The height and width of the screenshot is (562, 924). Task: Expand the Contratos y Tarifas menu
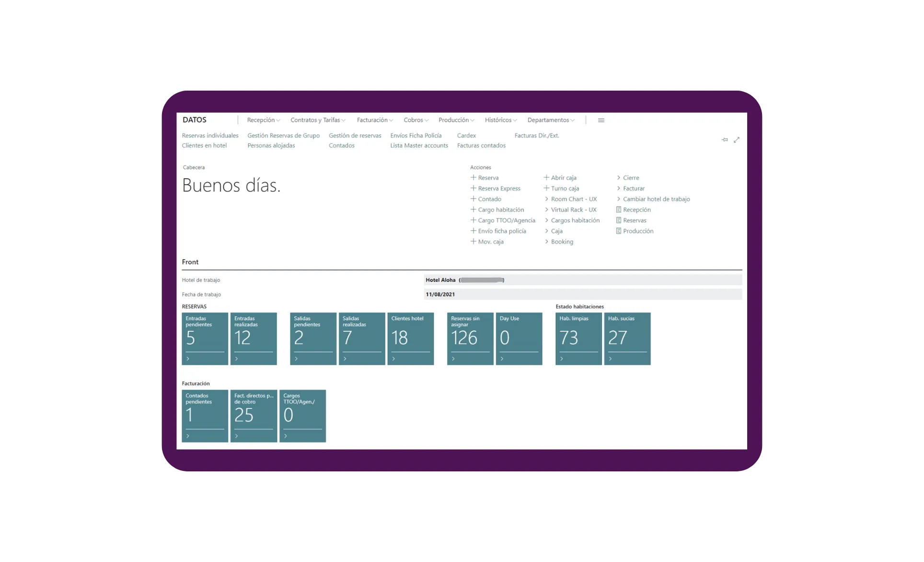pos(318,120)
